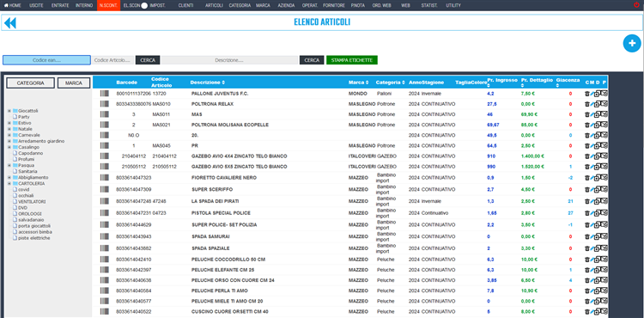Image resolution: width=644 pixels, height=318 pixels.
Task: Open barcode icon for SPADA SAMURAI
Action: [104, 236]
